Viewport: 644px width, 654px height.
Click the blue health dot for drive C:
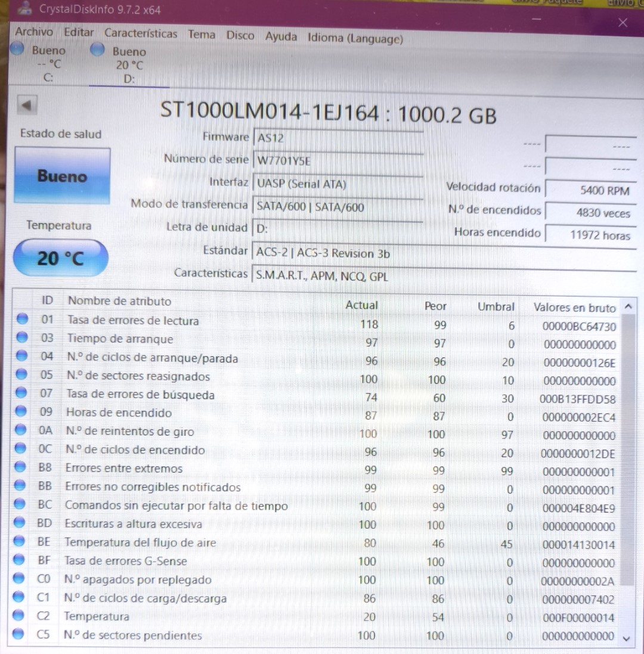[x=17, y=50]
